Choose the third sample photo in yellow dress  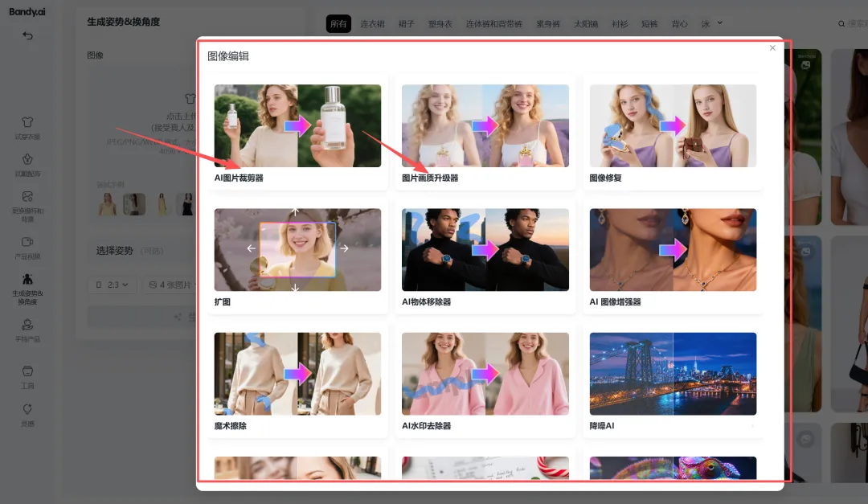click(x=162, y=204)
